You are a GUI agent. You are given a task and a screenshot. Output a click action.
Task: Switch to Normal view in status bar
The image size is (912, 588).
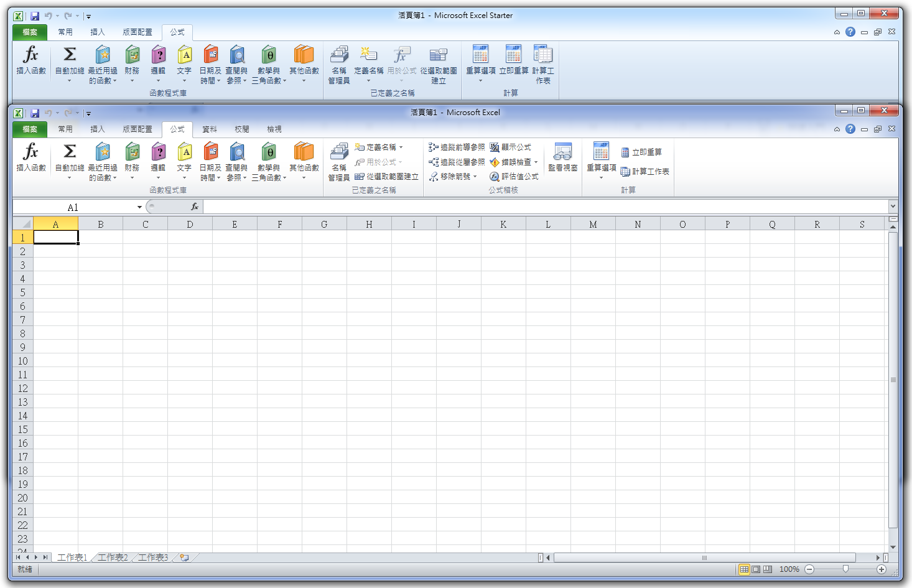[x=744, y=569]
